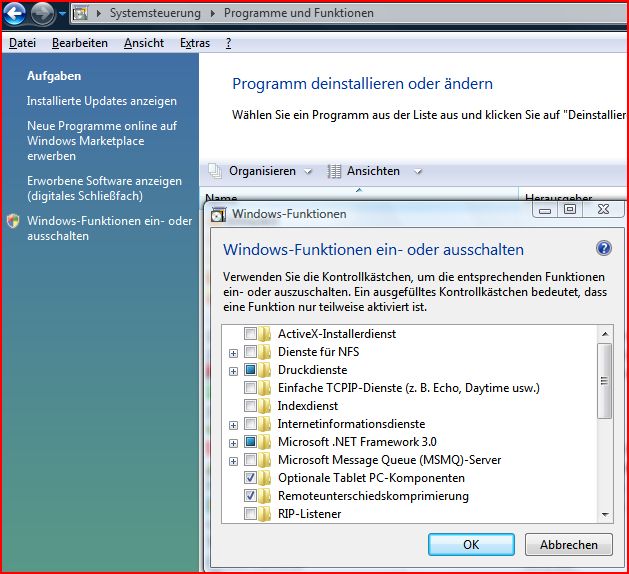Click Einfache TCPIP-Dienste folder icon
This screenshot has height=574, width=629.
264,387
